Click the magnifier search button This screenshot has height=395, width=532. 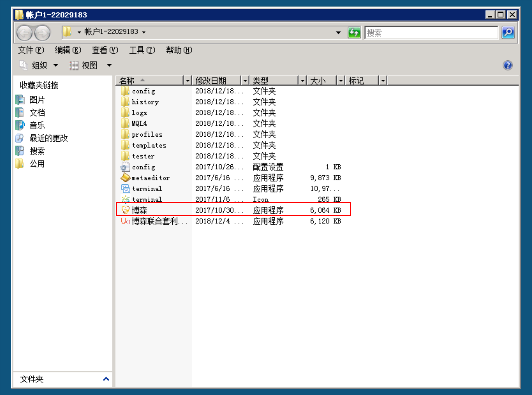click(508, 33)
